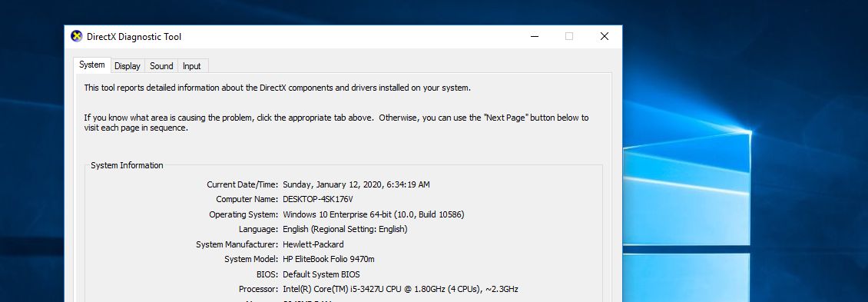Click the System Model label
This screenshot has width=868, height=302.
pyautogui.click(x=251, y=259)
